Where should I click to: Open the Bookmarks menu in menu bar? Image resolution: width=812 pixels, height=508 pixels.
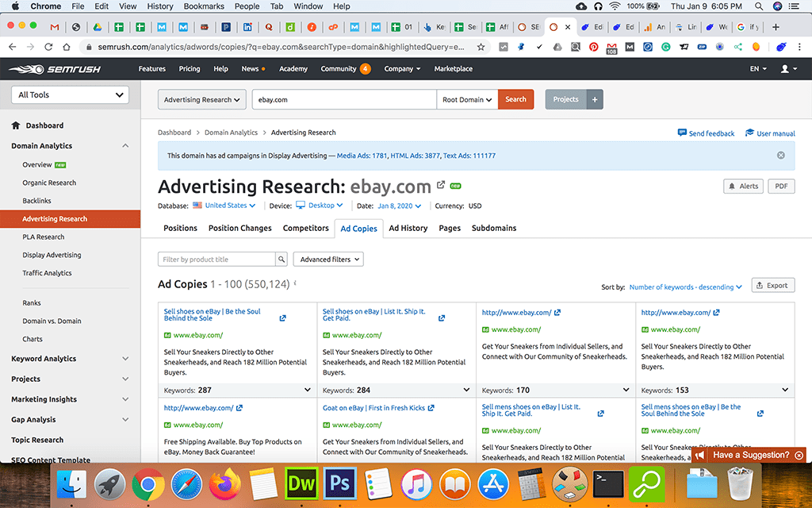click(x=202, y=6)
